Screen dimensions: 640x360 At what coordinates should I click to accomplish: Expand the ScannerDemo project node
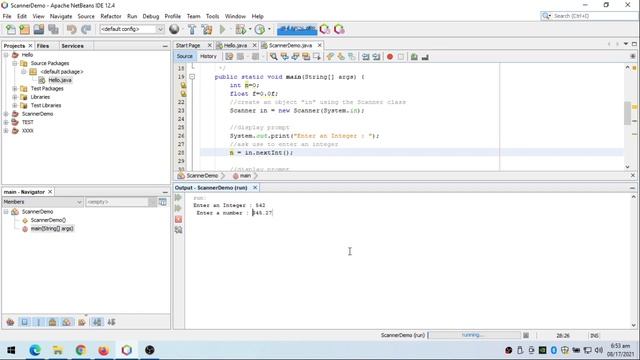click(6, 114)
